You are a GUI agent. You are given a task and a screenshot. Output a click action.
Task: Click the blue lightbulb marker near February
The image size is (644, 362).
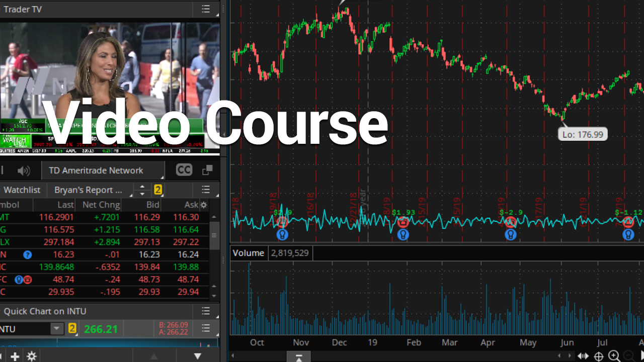403,234
